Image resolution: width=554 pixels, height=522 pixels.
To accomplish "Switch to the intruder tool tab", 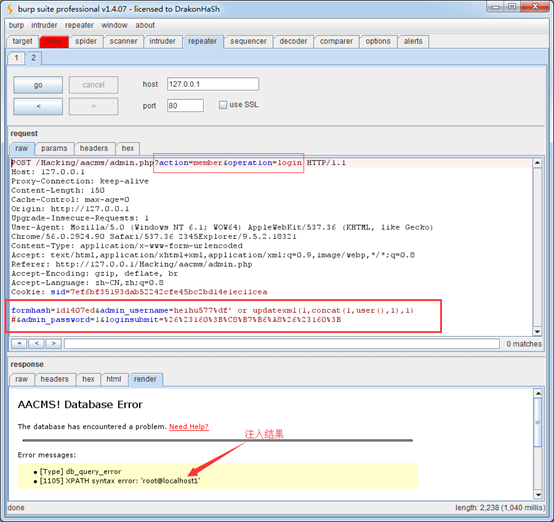I will coord(162,41).
